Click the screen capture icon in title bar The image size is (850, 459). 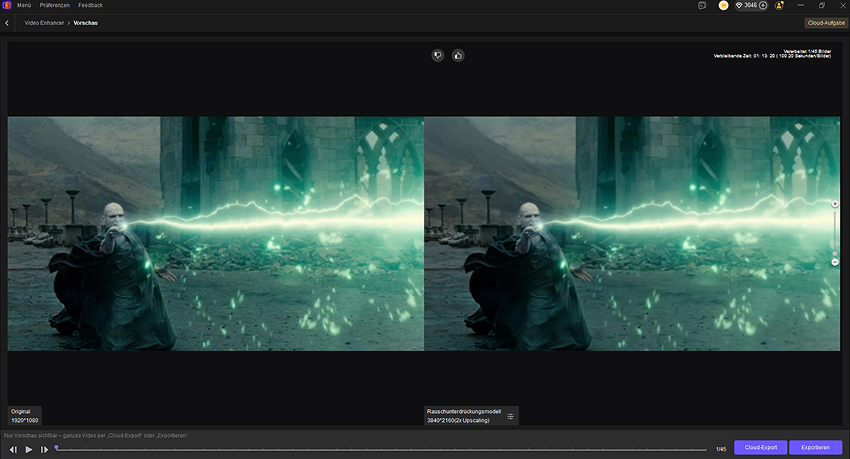tap(702, 5)
